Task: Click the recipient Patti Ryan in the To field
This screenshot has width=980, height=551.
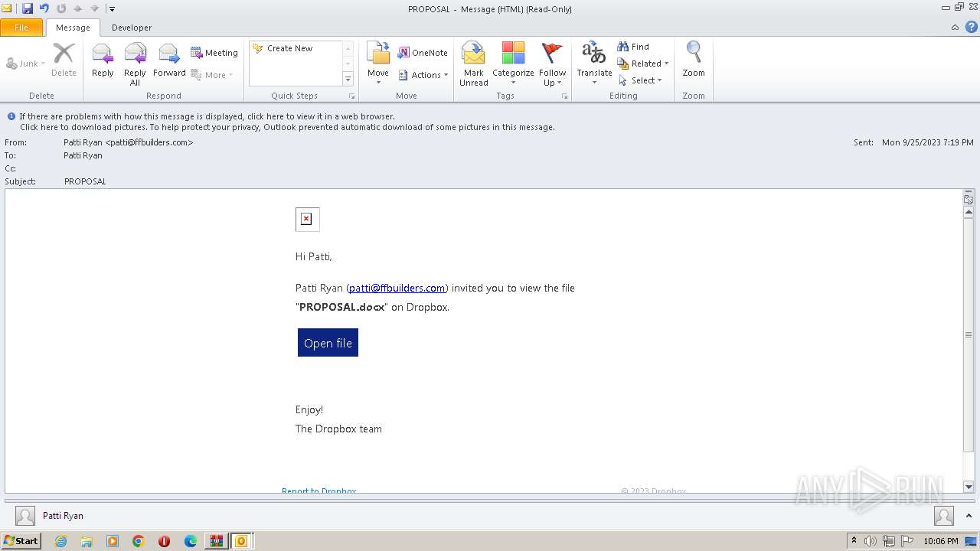Action: (83, 155)
